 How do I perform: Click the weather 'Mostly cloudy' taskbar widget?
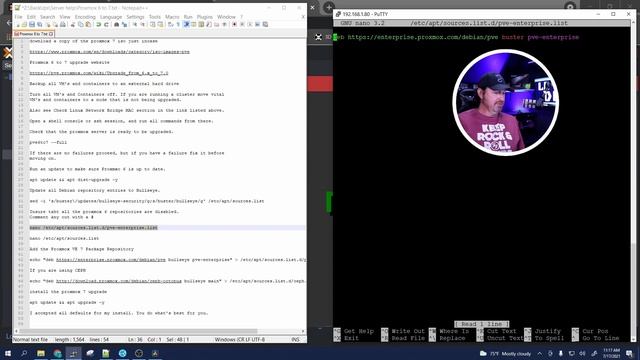pyautogui.click(x=506, y=353)
